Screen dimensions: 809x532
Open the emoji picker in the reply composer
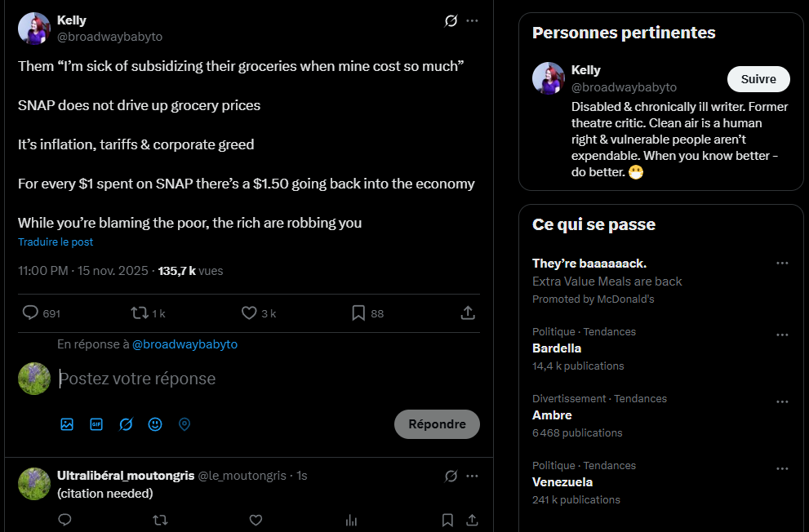(155, 424)
